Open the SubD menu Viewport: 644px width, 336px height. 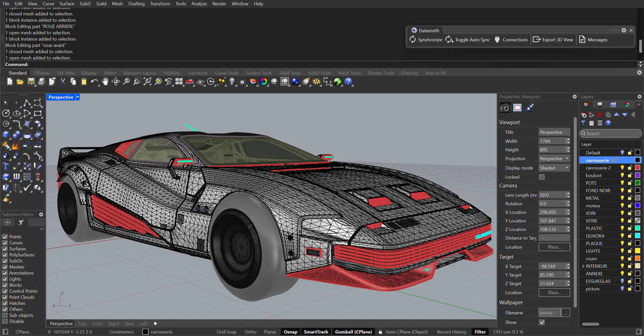[x=85, y=3]
